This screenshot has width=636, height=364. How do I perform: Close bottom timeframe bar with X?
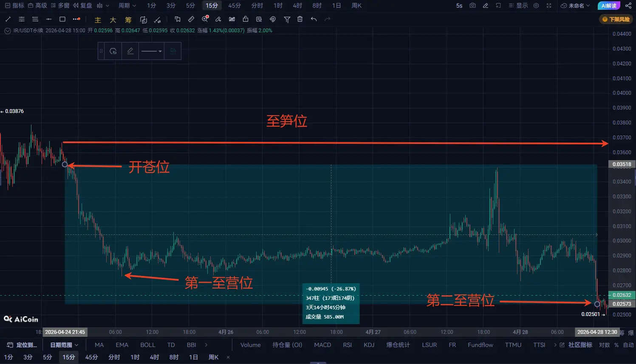point(228,357)
